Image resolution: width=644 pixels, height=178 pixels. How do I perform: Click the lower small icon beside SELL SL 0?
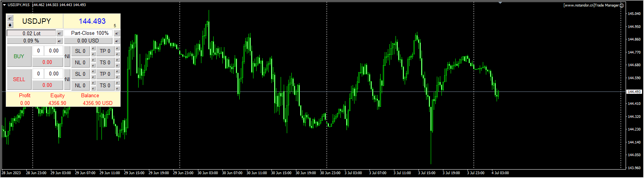pyautogui.click(x=93, y=77)
